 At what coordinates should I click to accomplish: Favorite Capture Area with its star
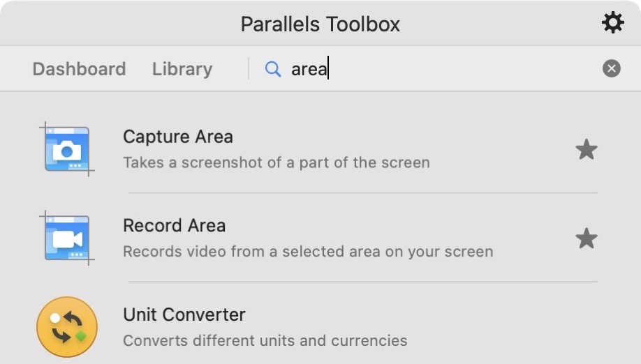pyautogui.click(x=586, y=149)
